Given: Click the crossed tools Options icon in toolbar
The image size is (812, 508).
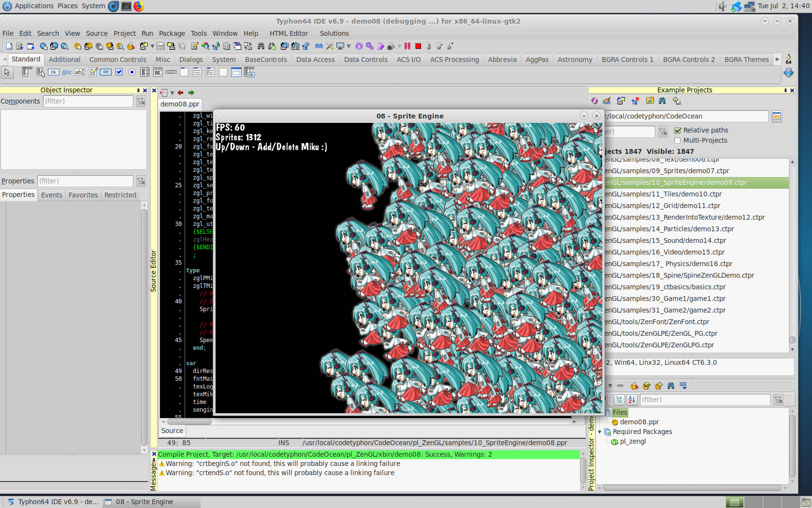Looking at the screenshot, I should pyautogui.click(x=330, y=46).
